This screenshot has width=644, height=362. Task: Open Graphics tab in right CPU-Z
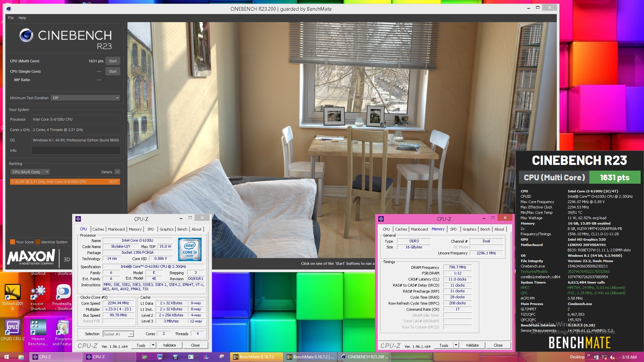tap(470, 229)
